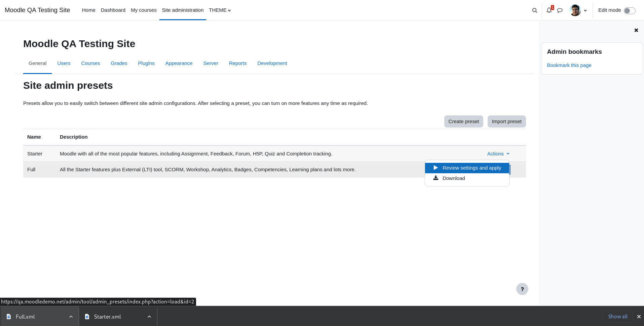Click Full preset description text

point(207,170)
